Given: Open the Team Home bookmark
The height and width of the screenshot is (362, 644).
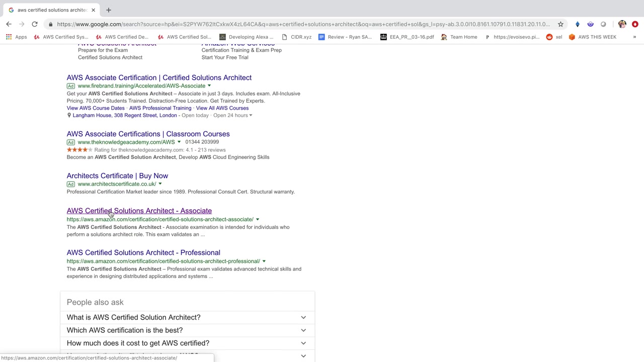Looking at the screenshot, I should click(459, 37).
